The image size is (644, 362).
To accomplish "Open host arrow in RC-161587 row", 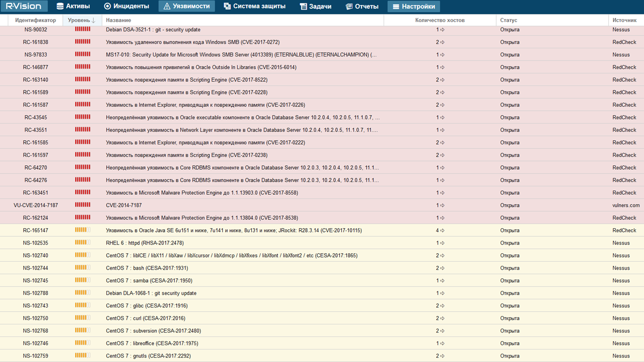I will click(x=442, y=105).
